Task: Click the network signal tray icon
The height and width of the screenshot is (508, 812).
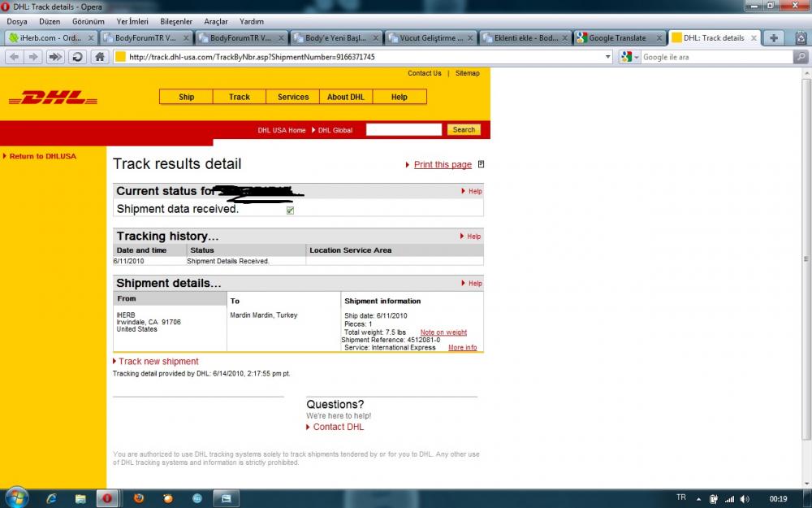Action: pos(729,499)
